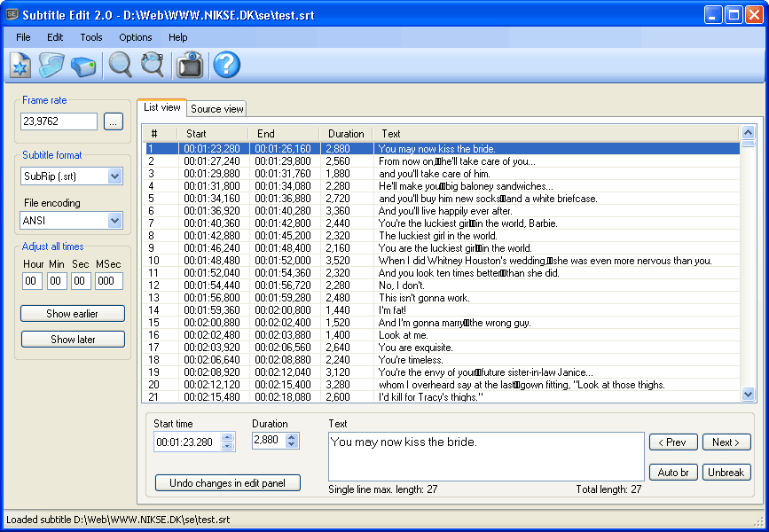Select row "You may now kiss the bride."
769x532 pixels.
pyautogui.click(x=443, y=149)
